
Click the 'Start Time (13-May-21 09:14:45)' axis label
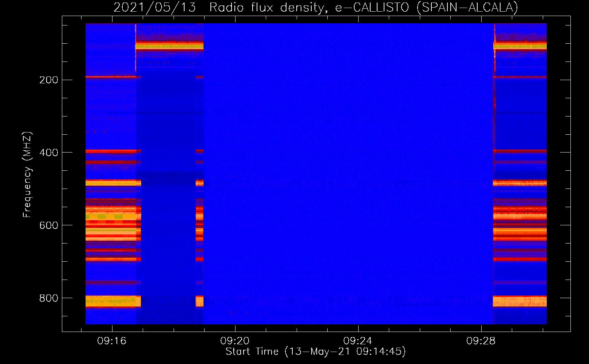316,352
